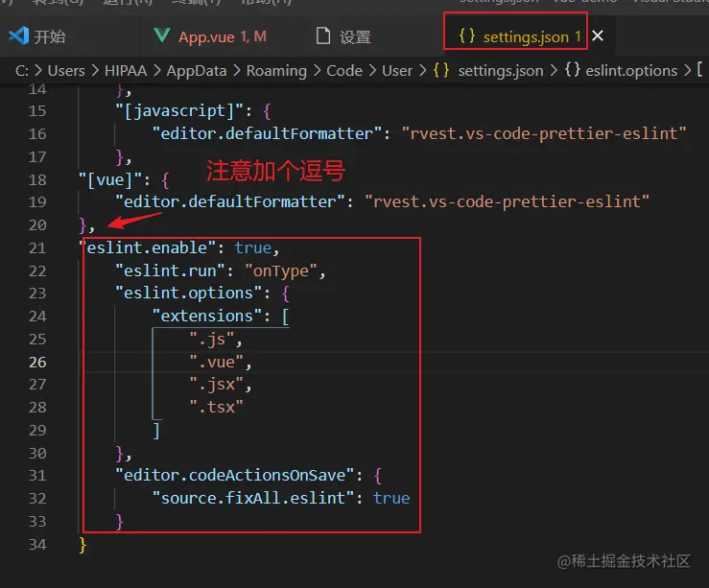The height and width of the screenshot is (588, 709).
Task: Click the true value on line 32
Action: (x=391, y=498)
